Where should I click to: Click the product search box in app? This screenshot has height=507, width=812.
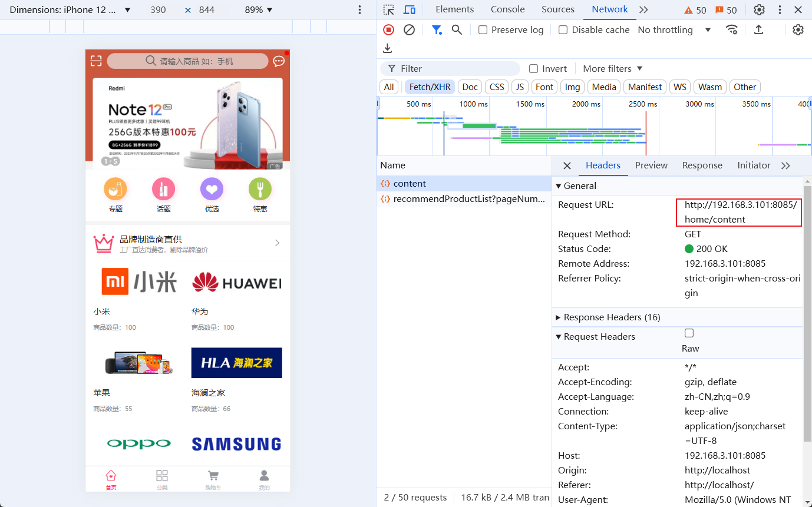[x=187, y=61]
